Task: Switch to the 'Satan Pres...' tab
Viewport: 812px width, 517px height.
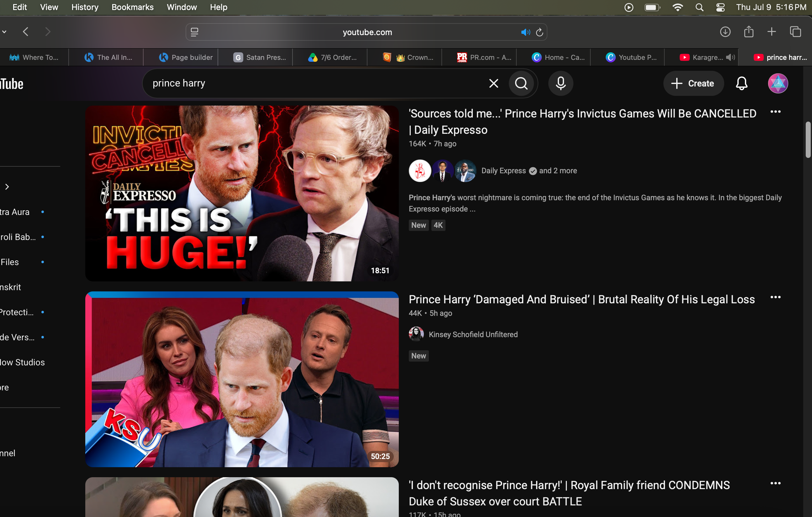Action: (255, 57)
